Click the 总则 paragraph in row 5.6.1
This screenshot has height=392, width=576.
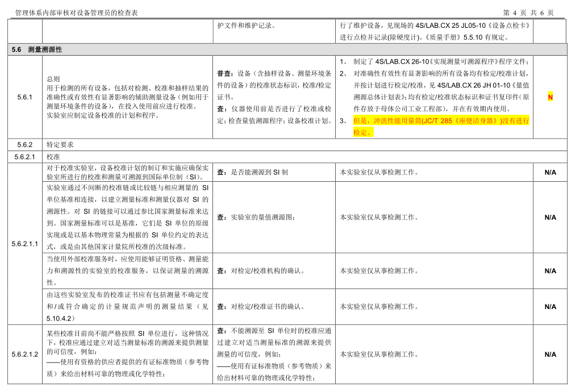(x=127, y=97)
